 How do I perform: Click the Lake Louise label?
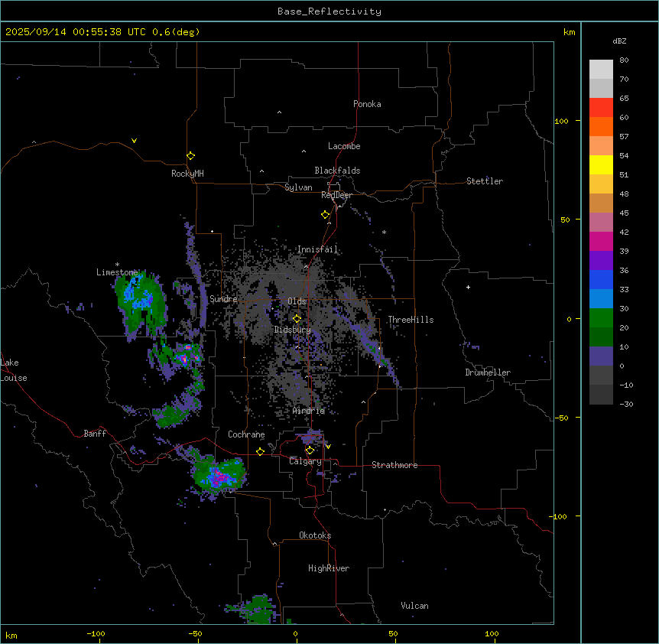(14, 370)
